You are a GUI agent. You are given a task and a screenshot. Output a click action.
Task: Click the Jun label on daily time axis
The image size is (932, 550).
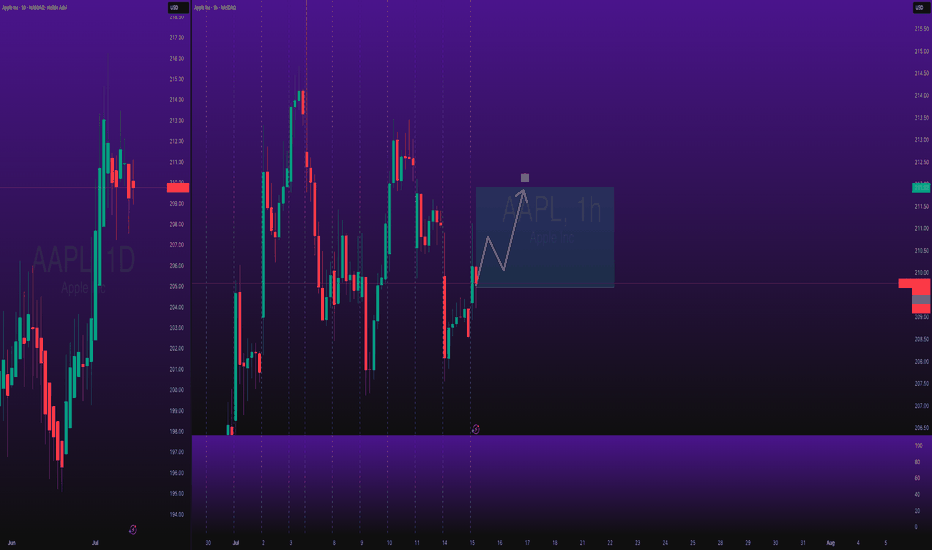(11, 543)
